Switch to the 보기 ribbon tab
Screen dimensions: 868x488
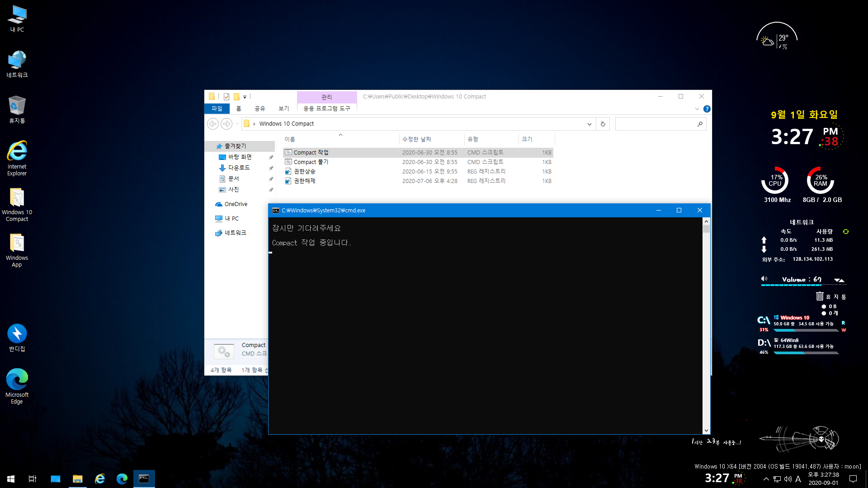(284, 108)
